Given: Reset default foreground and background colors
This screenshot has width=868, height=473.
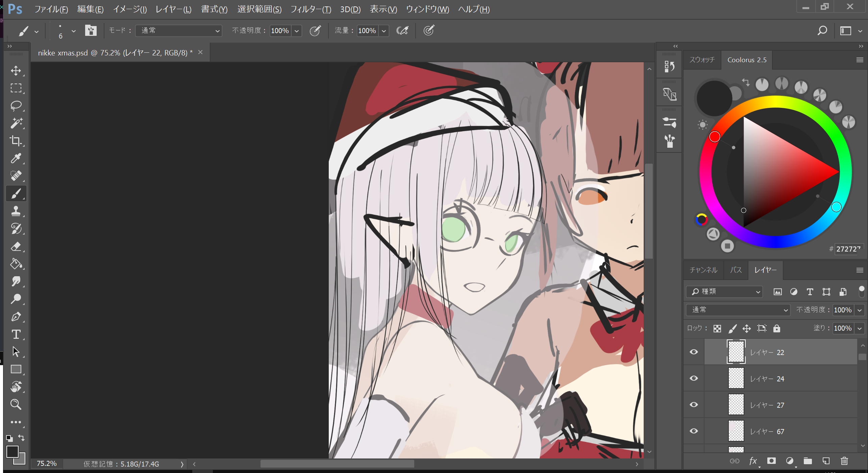Looking at the screenshot, I should (x=9, y=438).
